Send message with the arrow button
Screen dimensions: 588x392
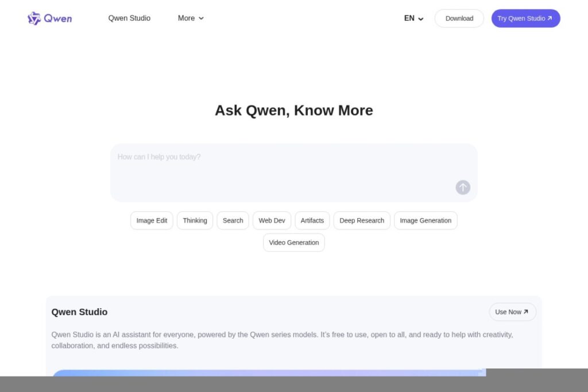pyautogui.click(x=463, y=187)
